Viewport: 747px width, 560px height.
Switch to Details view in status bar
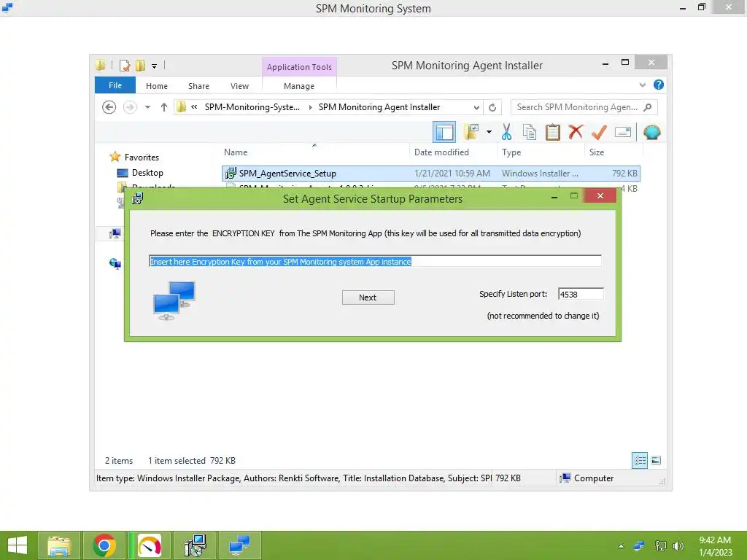[640, 461]
